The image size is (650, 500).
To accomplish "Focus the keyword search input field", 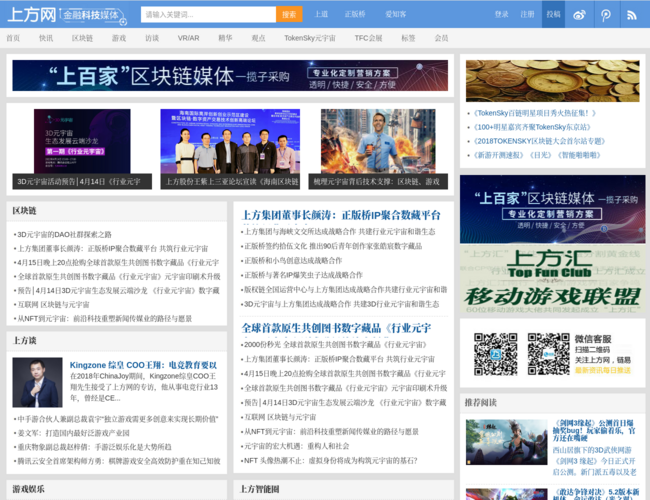I will (208, 14).
